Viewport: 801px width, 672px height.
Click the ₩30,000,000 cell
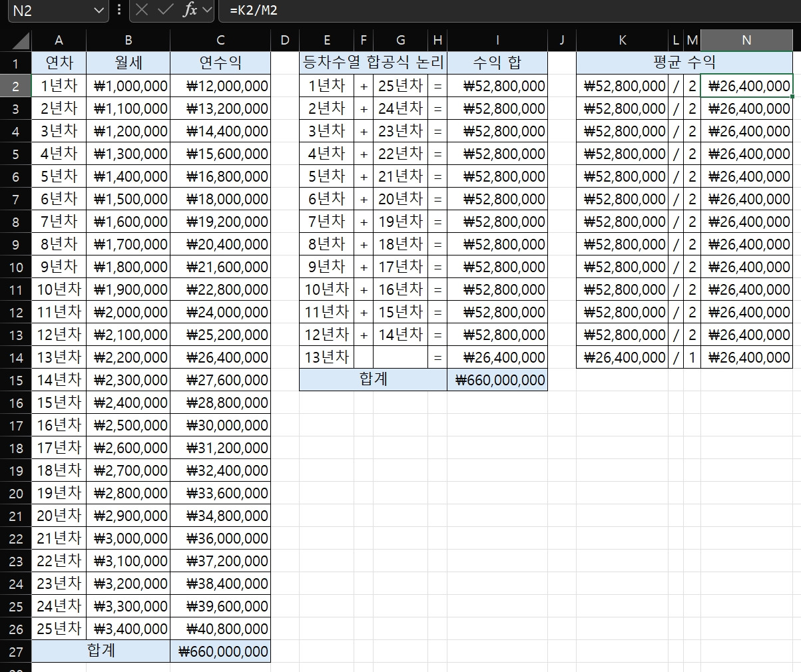point(220,425)
